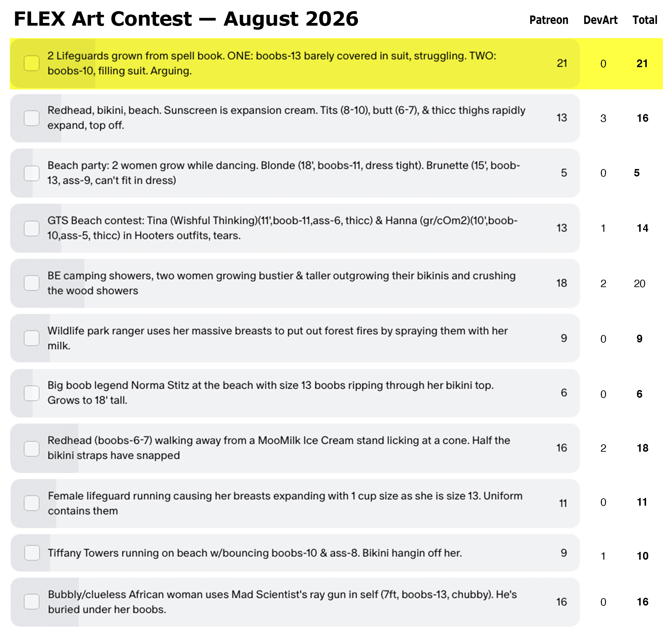
Task: Click the Patreon count 11 for lifeguard running entry
Action: click(563, 503)
